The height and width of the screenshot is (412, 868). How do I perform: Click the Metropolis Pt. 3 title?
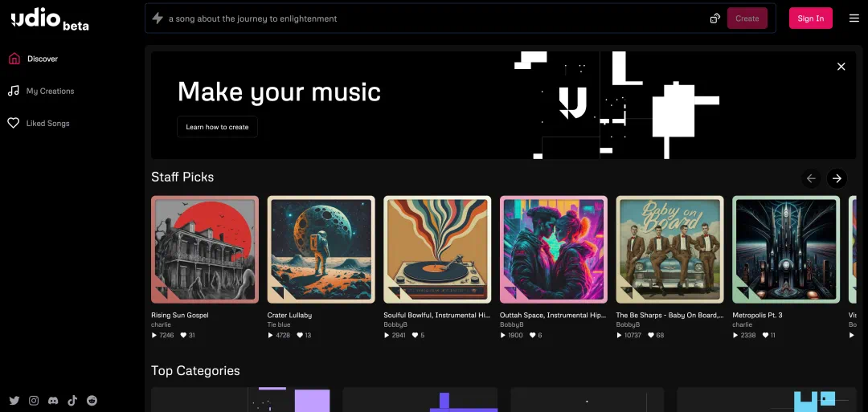757,315
